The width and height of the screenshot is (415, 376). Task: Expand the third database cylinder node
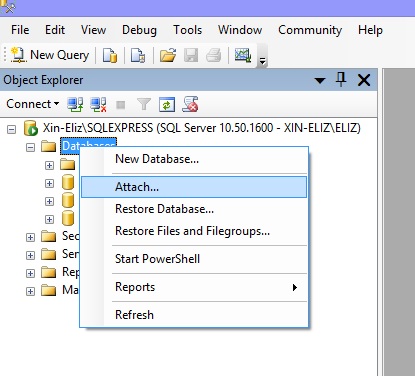tap(49, 219)
